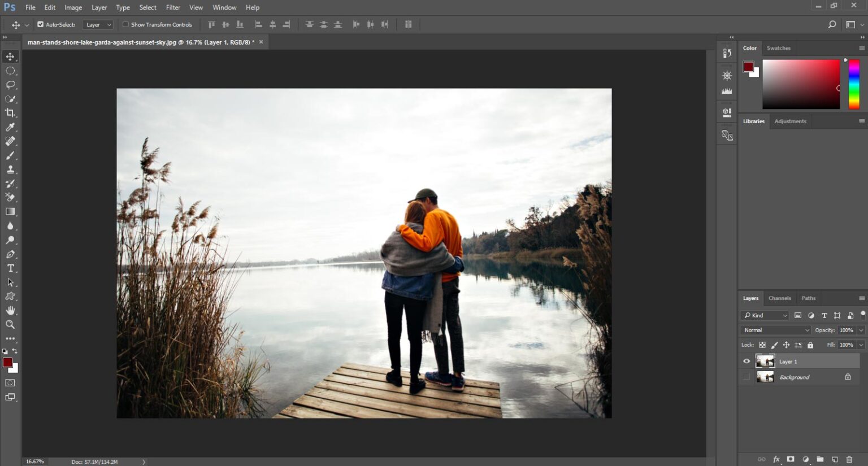Select the Gradient tool
Screen dimensions: 868x466
tap(10, 211)
